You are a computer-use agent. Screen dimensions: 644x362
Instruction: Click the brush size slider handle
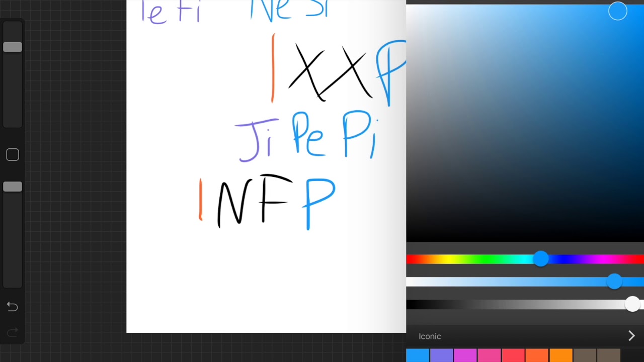coord(13,47)
